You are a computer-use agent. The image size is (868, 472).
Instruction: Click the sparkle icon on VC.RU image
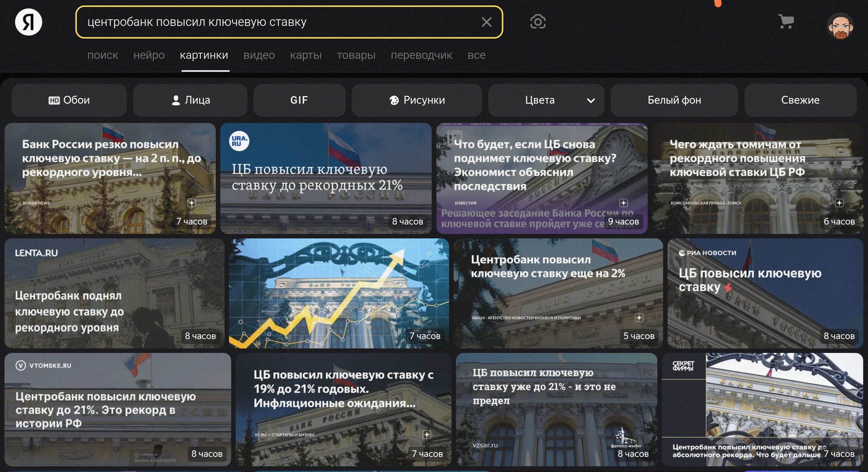[x=427, y=435]
